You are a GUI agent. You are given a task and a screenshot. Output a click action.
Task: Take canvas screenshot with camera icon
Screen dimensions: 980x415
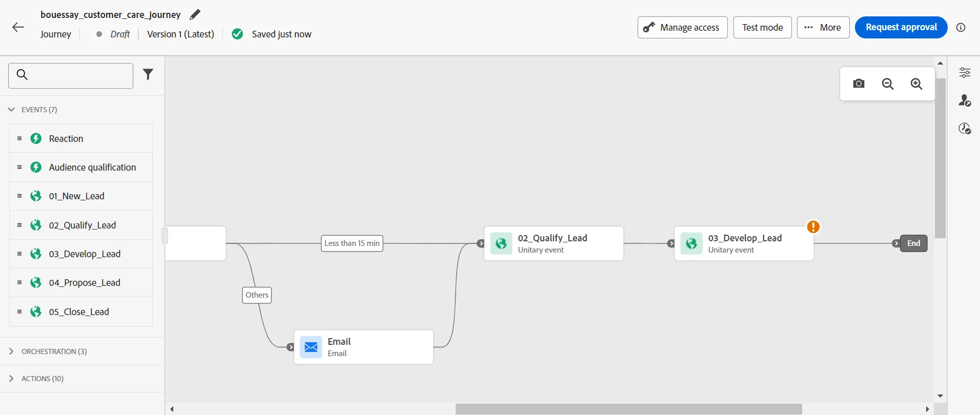[x=859, y=84]
